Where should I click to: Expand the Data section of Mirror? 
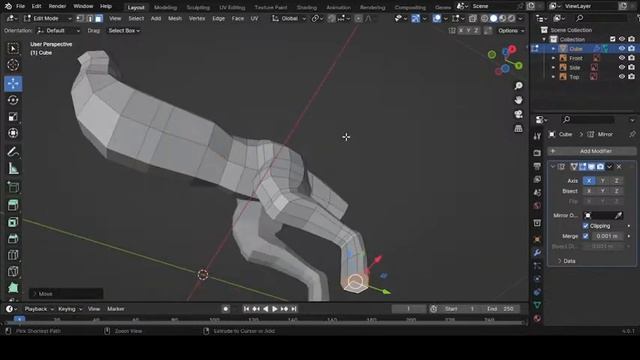[567, 261]
